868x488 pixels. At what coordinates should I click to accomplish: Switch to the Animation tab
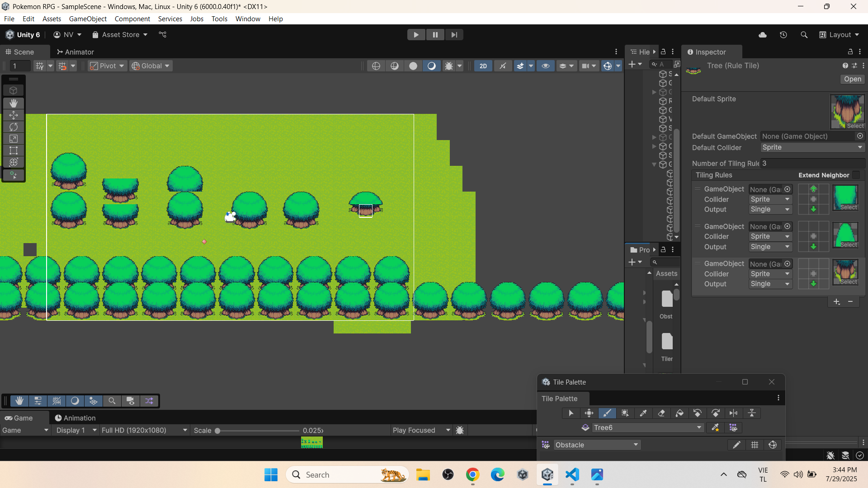(75, 418)
